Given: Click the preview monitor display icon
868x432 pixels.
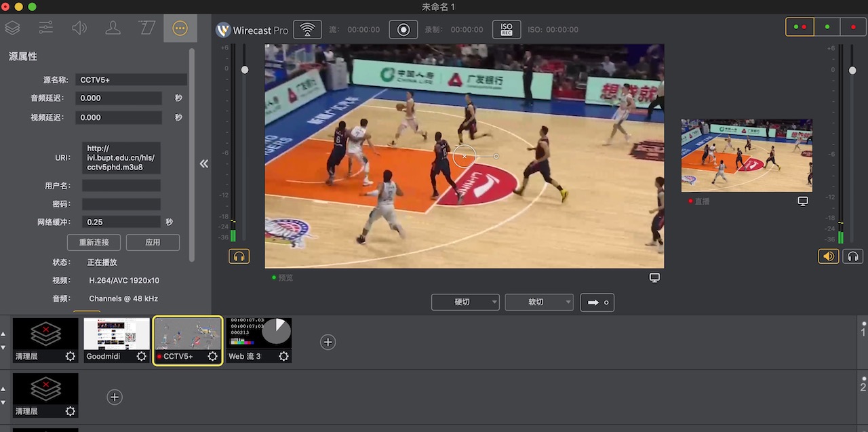Looking at the screenshot, I should point(654,277).
